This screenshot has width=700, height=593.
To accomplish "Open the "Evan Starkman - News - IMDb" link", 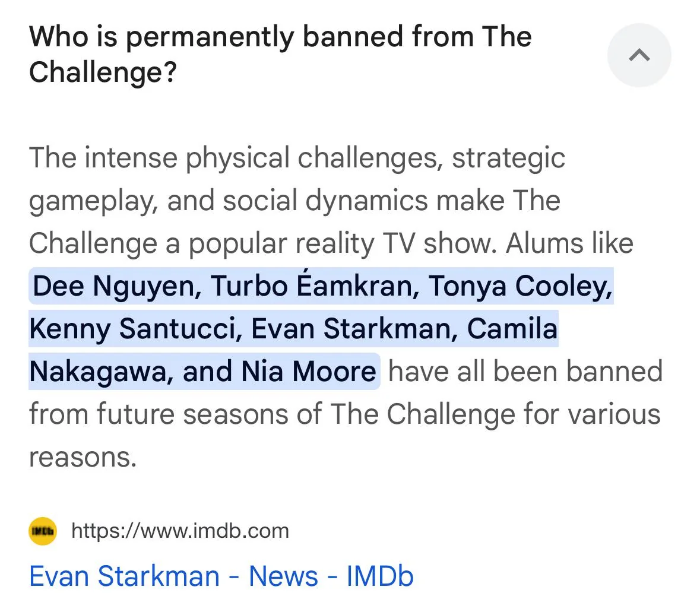I will tap(220, 575).
